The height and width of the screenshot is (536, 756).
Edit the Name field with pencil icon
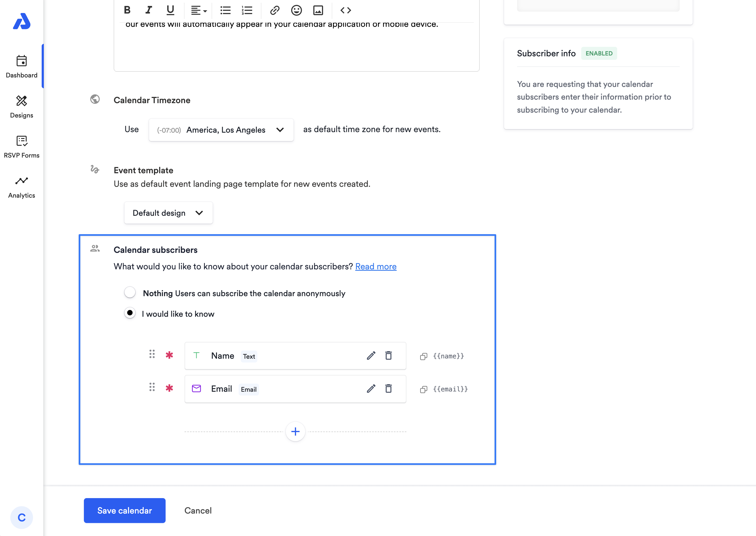(x=371, y=355)
